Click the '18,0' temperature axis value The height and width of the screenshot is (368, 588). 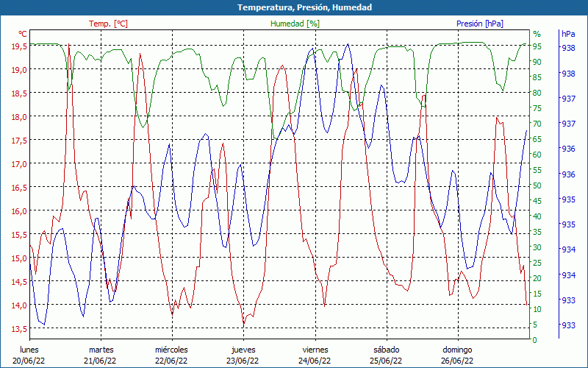click(x=19, y=117)
